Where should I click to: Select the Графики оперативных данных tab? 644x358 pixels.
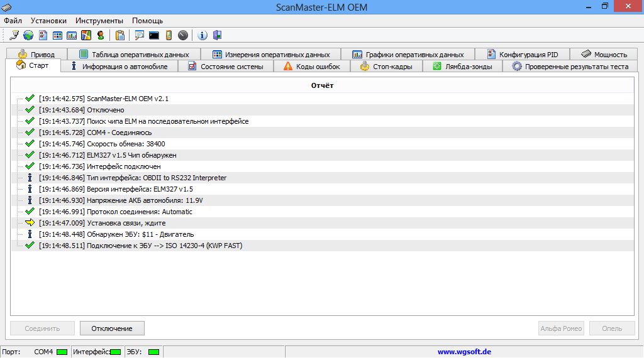[408, 55]
